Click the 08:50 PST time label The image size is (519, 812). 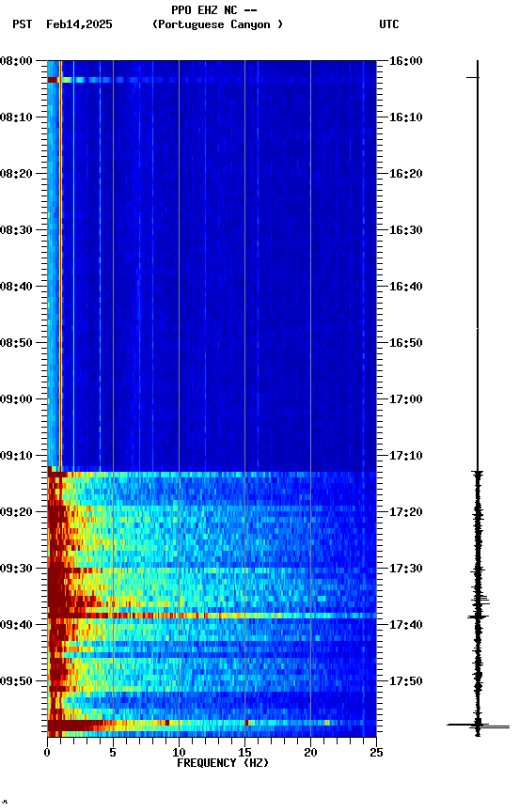click(x=16, y=343)
